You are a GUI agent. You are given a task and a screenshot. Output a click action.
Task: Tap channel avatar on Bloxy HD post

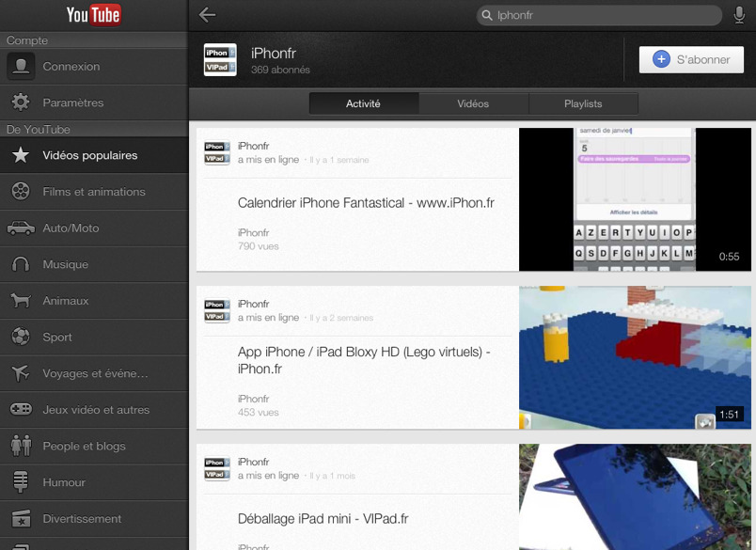(217, 310)
